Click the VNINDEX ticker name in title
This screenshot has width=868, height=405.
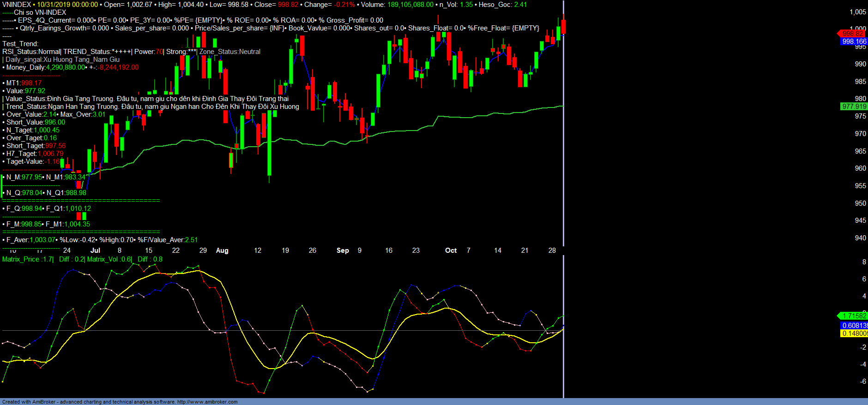pyautogui.click(x=17, y=5)
